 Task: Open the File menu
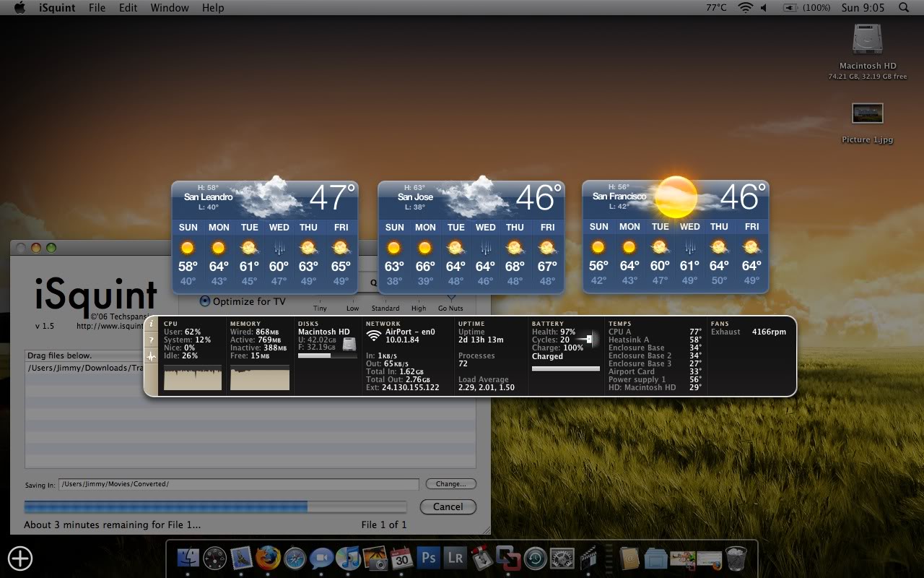pos(97,7)
